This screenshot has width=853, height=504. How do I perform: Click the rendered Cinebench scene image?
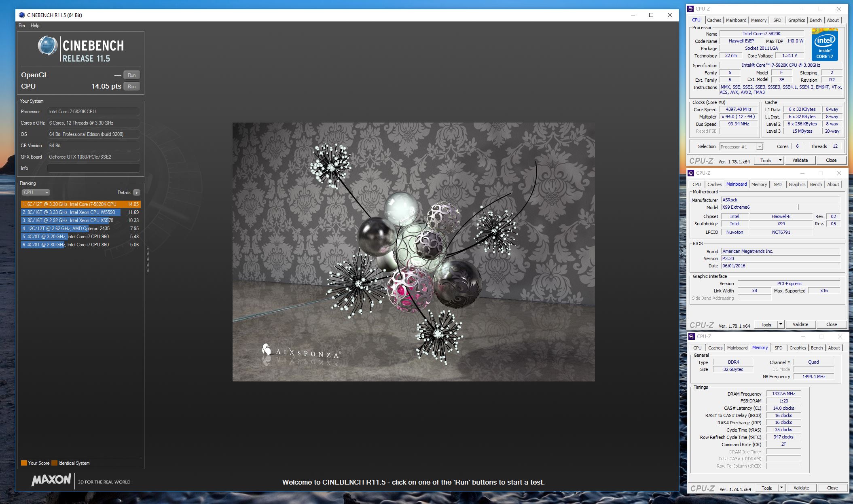click(x=413, y=252)
